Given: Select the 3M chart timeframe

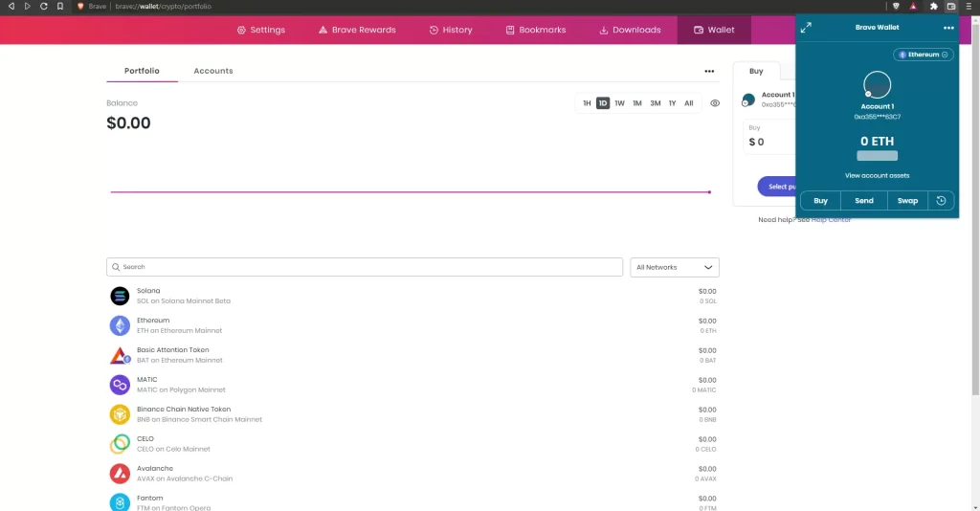Looking at the screenshot, I should tap(655, 103).
